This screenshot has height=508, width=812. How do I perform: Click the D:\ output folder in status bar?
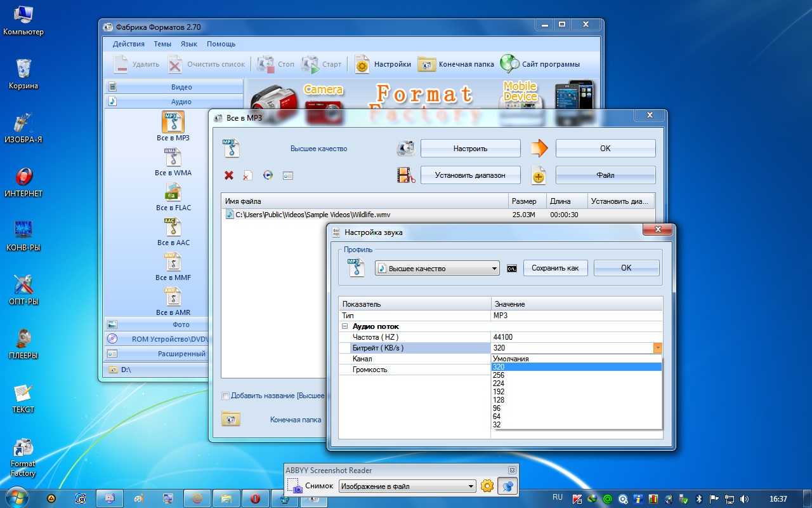pos(121,370)
